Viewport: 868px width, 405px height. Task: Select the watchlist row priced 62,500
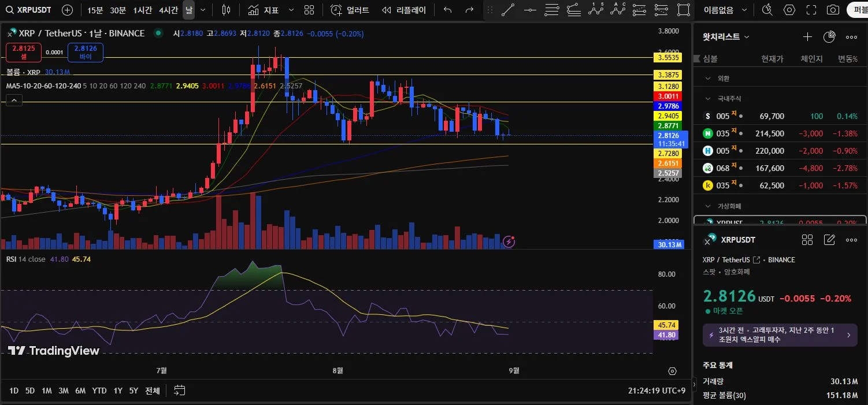coord(780,185)
